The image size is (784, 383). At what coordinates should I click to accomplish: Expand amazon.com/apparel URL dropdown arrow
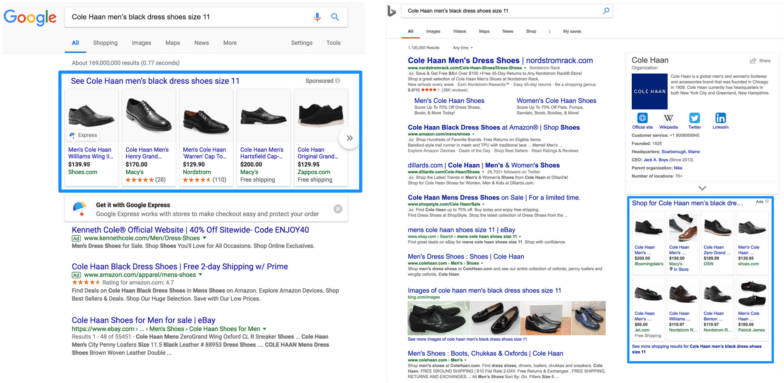point(200,275)
